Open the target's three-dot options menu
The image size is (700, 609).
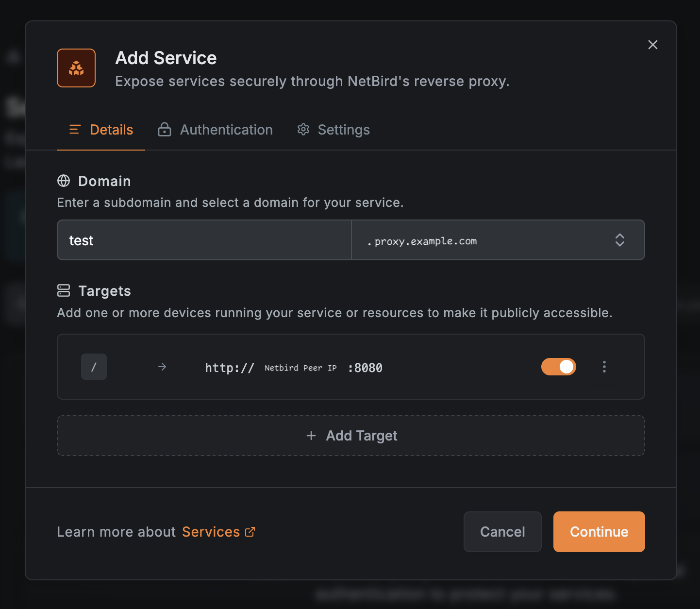[x=604, y=367]
